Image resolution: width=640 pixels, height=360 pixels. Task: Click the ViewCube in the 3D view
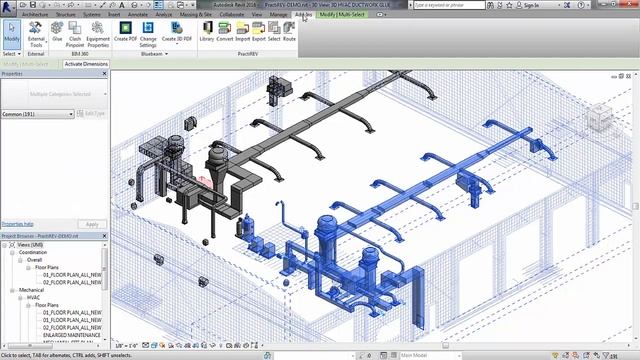pyautogui.click(x=599, y=117)
